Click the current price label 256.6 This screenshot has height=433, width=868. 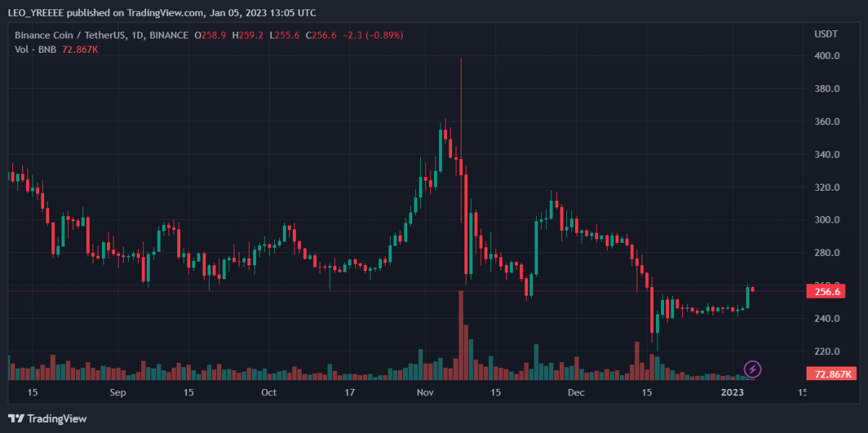click(x=827, y=291)
